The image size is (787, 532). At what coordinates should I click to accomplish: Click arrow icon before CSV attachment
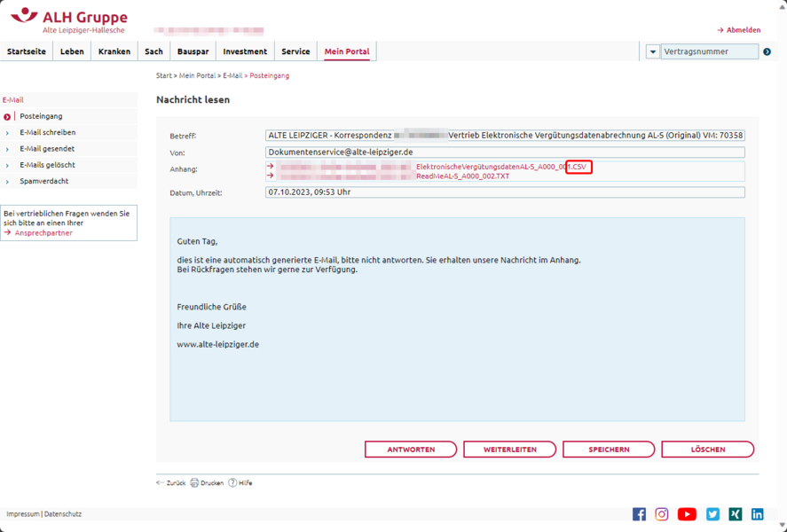(271, 166)
